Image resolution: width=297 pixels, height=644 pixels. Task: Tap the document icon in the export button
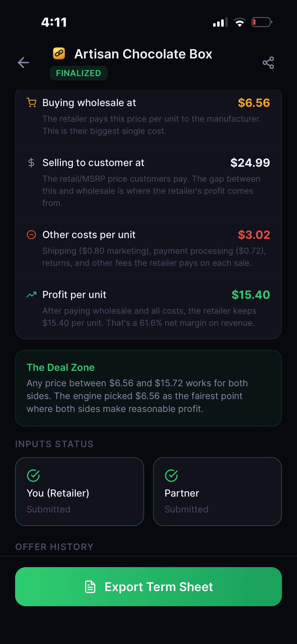(x=90, y=587)
